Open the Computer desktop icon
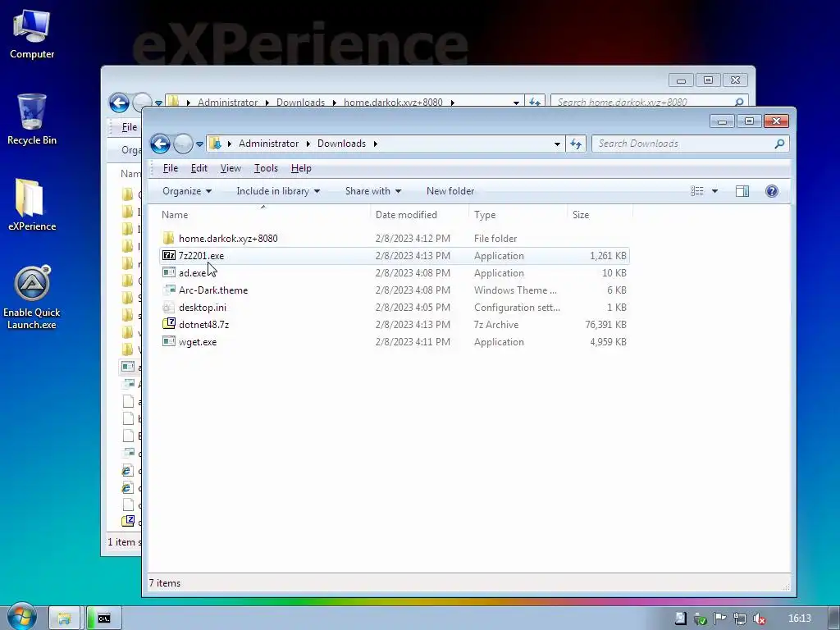The image size is (840, 630). (32, 34)
